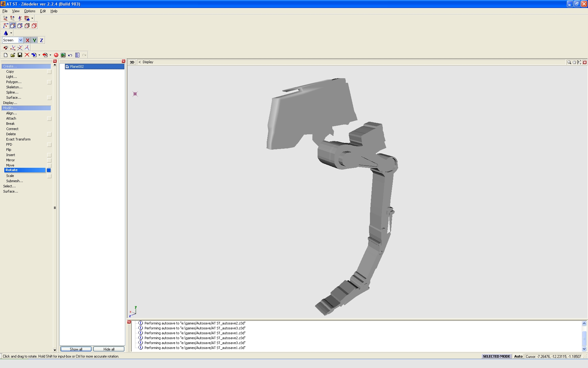Enable snap to intersection icon
The height and width of the screenshot is (368, 588).
(x=20, y=48)
